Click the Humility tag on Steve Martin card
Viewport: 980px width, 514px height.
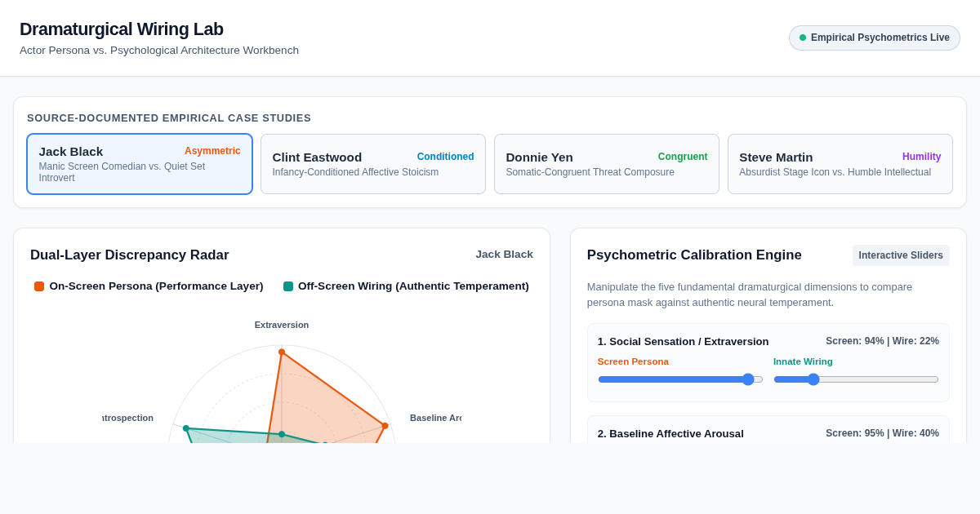point(922,157)
